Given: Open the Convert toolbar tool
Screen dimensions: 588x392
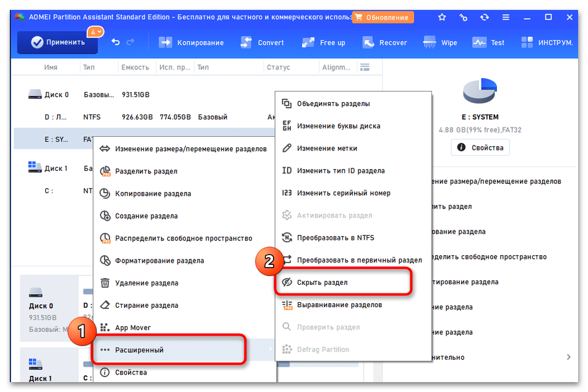Looking at the screenshot, I should (262, 43).
